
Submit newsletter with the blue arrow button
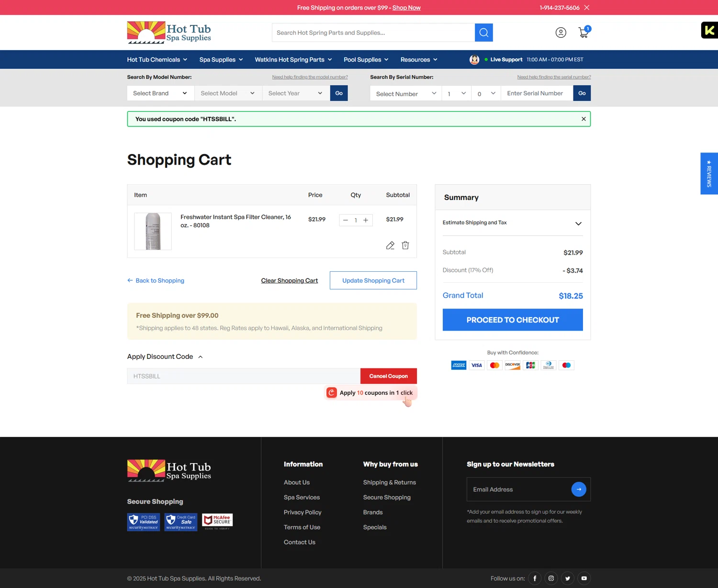[579, 489]
